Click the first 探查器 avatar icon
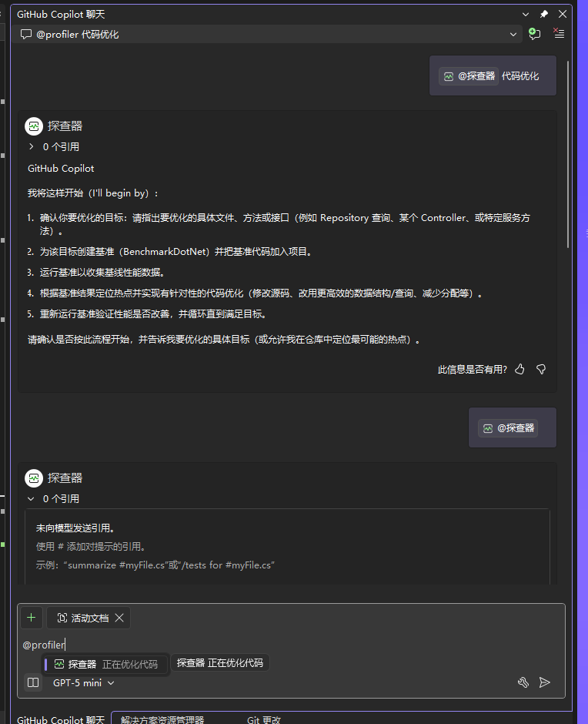Screen dimensions: 588x724 click(34, 126)
